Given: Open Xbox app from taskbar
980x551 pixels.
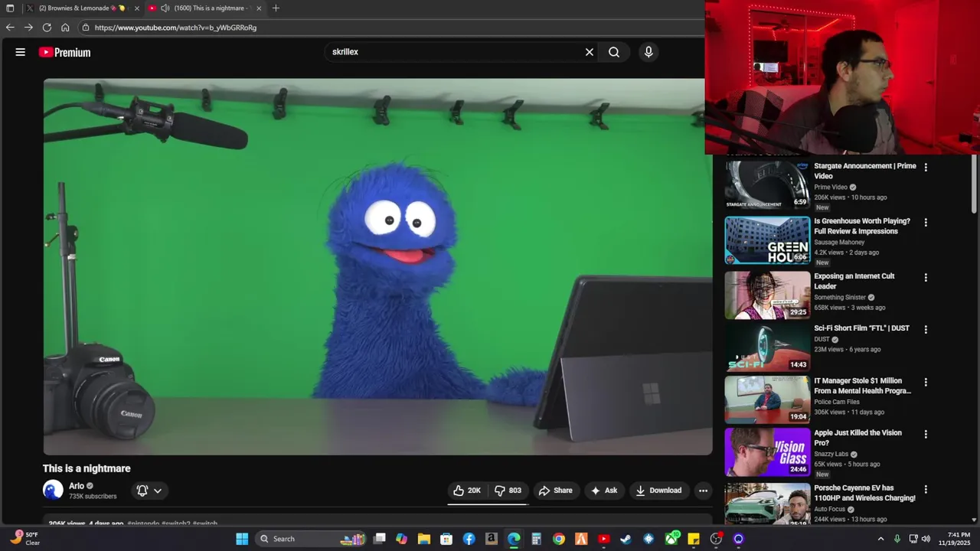Looking at the screenshot, I should click(x=671, y=539).
